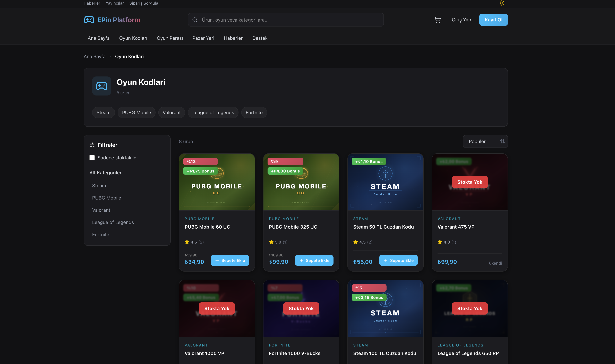Click the search magnifier icon
This screenshot has height=364, width=615.
pos(195,20)
